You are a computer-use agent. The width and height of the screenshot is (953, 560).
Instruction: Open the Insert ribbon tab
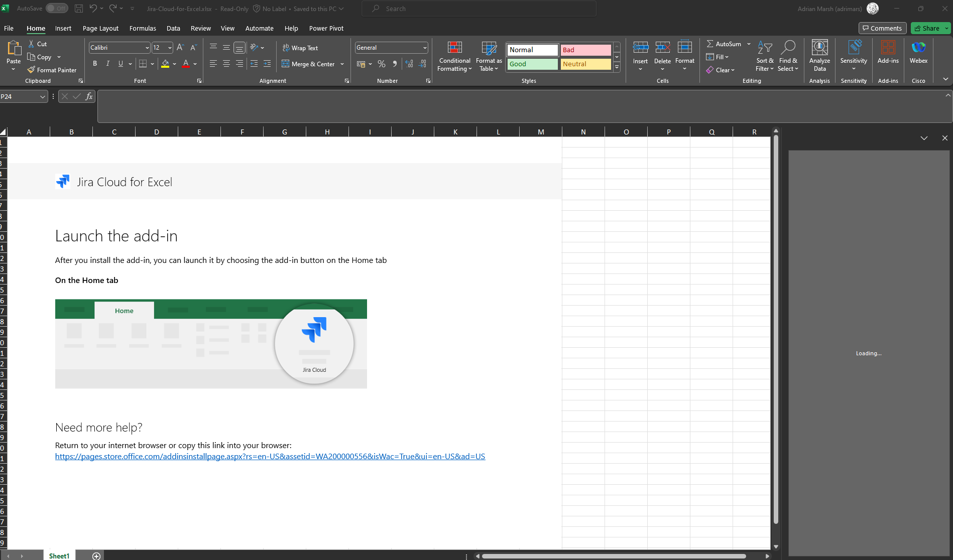(63, 28)
